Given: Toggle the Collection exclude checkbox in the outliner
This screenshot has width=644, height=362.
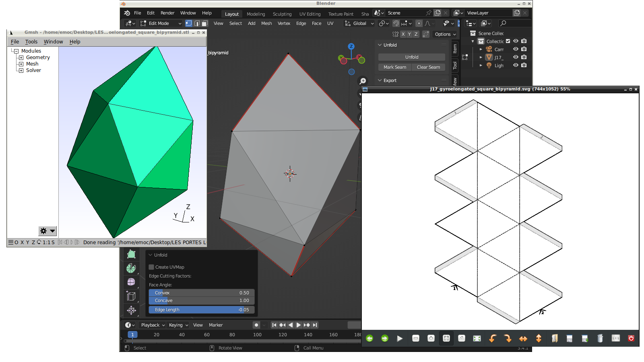Looking at the screenshot, I should (x=508, y=41).
